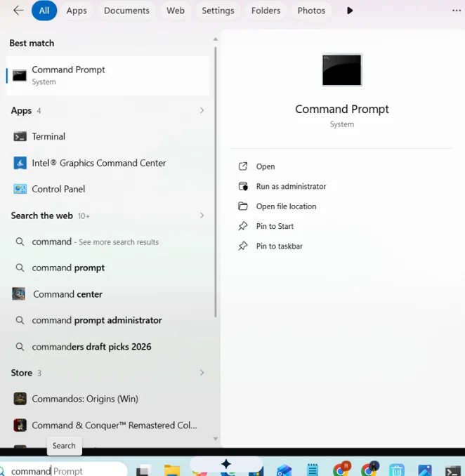Click the Open file location folder icon
Viewport: 465px width, 476px height.
click(x=243, y=206)
